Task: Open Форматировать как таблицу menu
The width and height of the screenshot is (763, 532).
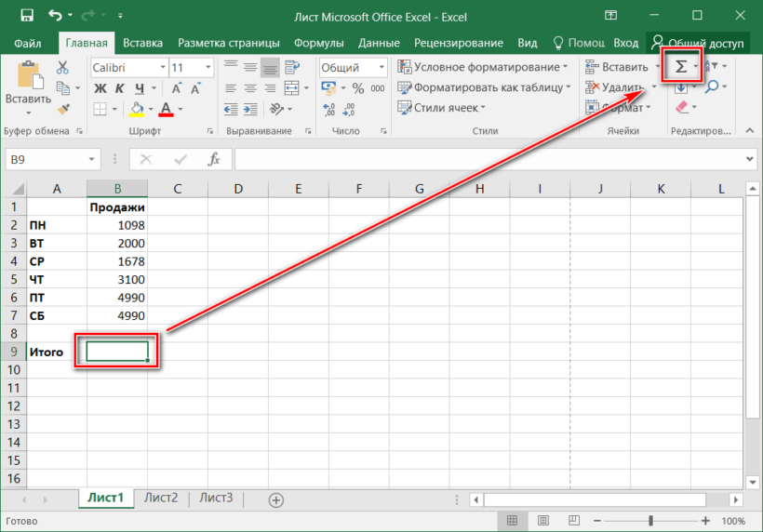Action: (484, 87)
